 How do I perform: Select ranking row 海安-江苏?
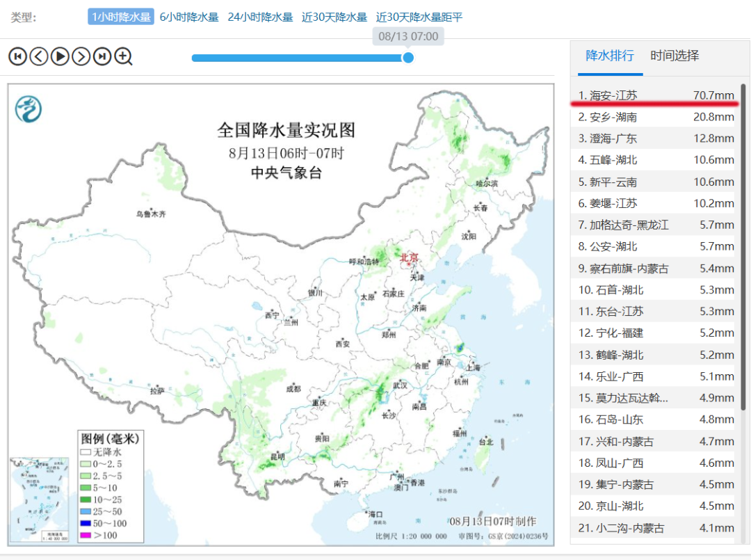(x=653, y=95)
